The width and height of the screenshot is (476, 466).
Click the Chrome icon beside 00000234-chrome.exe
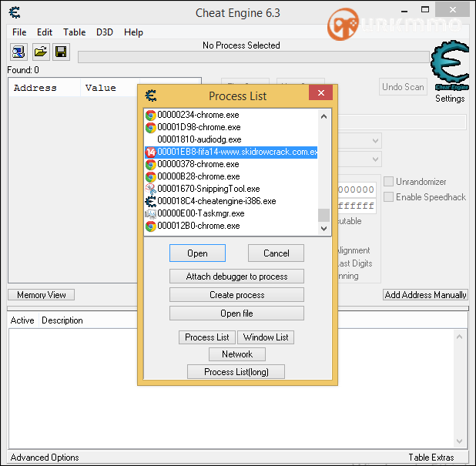click(x=150, y=116)
